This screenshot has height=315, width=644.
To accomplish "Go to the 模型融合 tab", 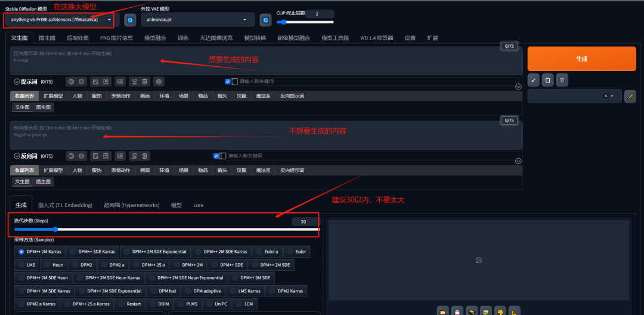I will [155, 38].
